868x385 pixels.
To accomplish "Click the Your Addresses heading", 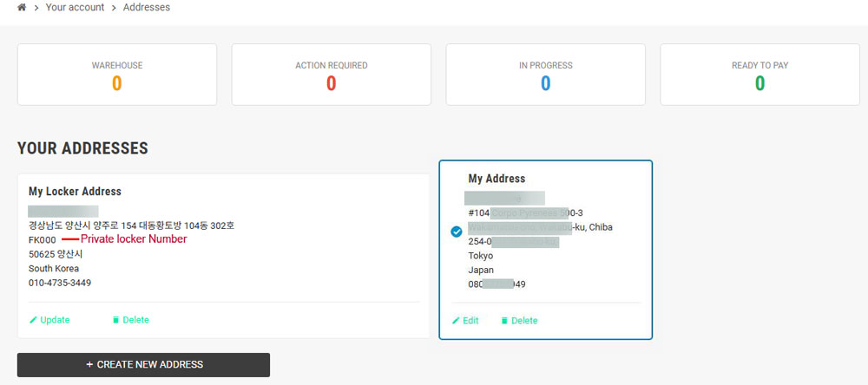I will tap(83, 148).
